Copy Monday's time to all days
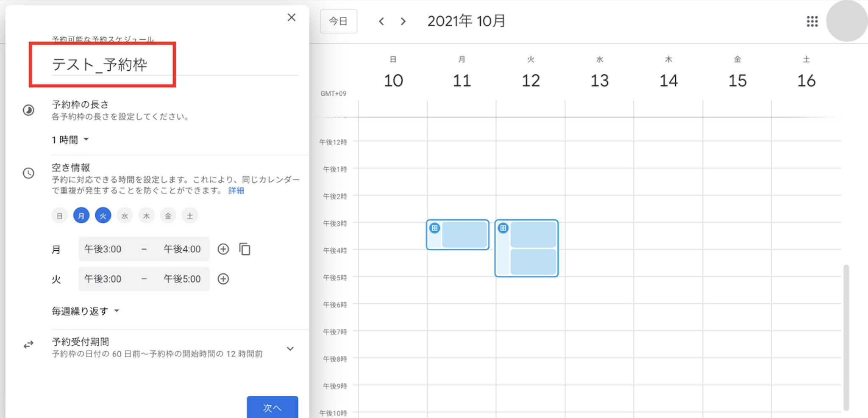868x418 pixels. tap(245, 249)
